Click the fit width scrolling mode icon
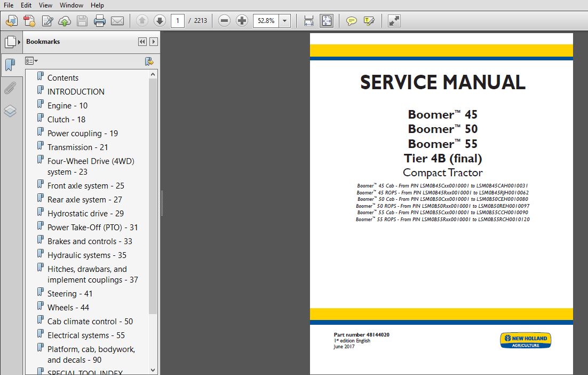 coord(308,21)
